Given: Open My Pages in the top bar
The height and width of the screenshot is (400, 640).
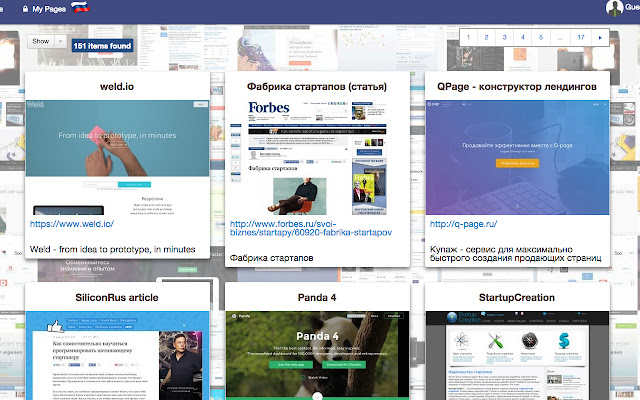Looking at the screenshot, I should click(49, 9).
